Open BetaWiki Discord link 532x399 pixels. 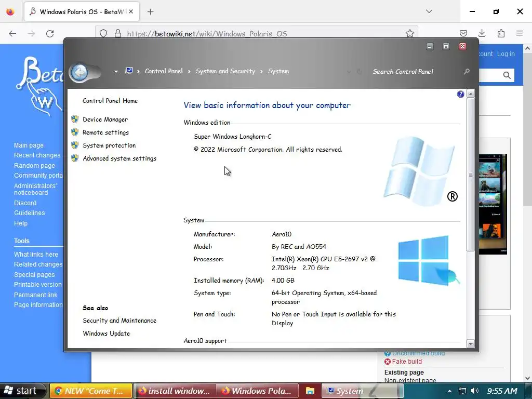pyautogui.click(x=25, y=203)
